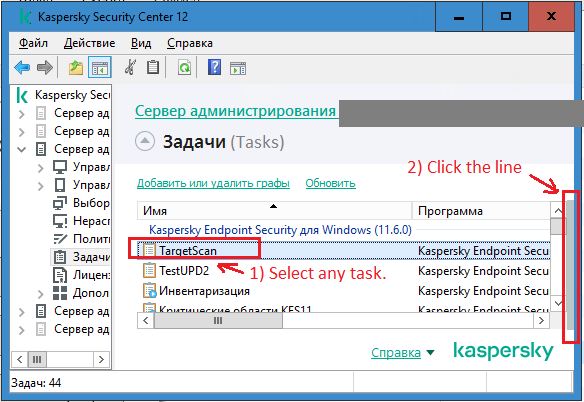Expand the second Управл tree node

point(41,186)
